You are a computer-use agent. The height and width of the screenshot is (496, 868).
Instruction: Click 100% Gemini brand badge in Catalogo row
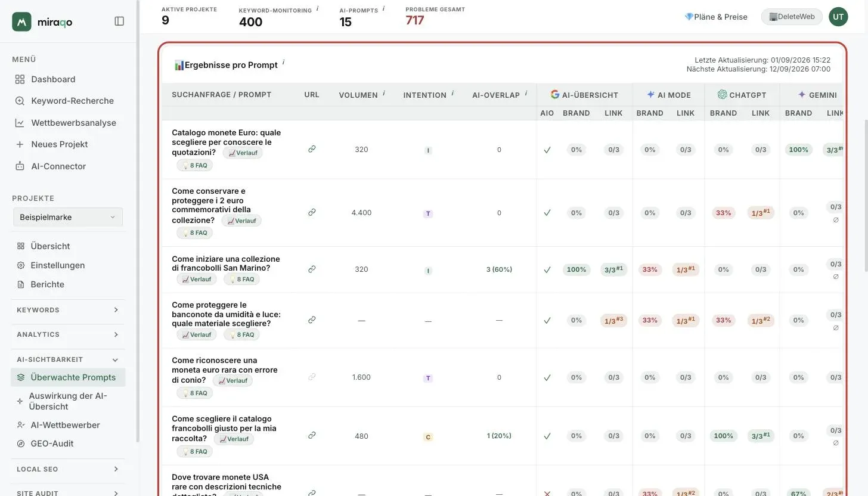click(798, 150)
